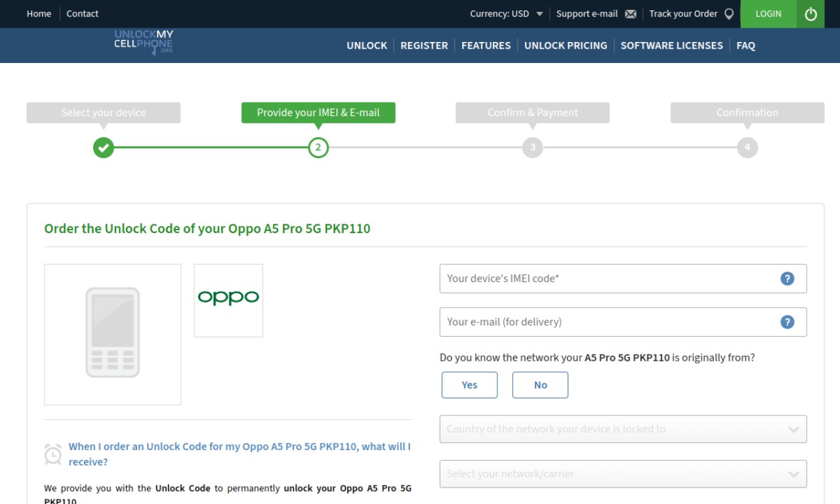Click the help icon in the IMEI field
840x504 pixels.
pyautogui.click(x=787, y=278)
